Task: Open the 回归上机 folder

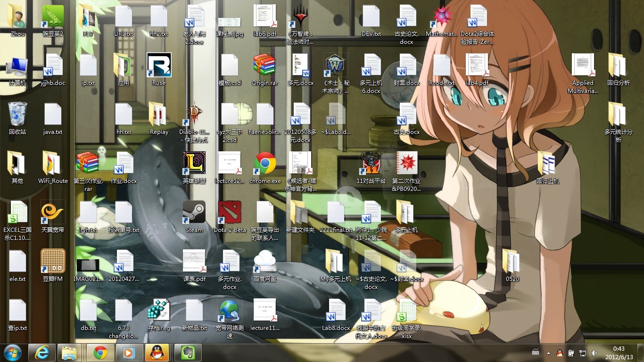Action: [x=547, y=163]
